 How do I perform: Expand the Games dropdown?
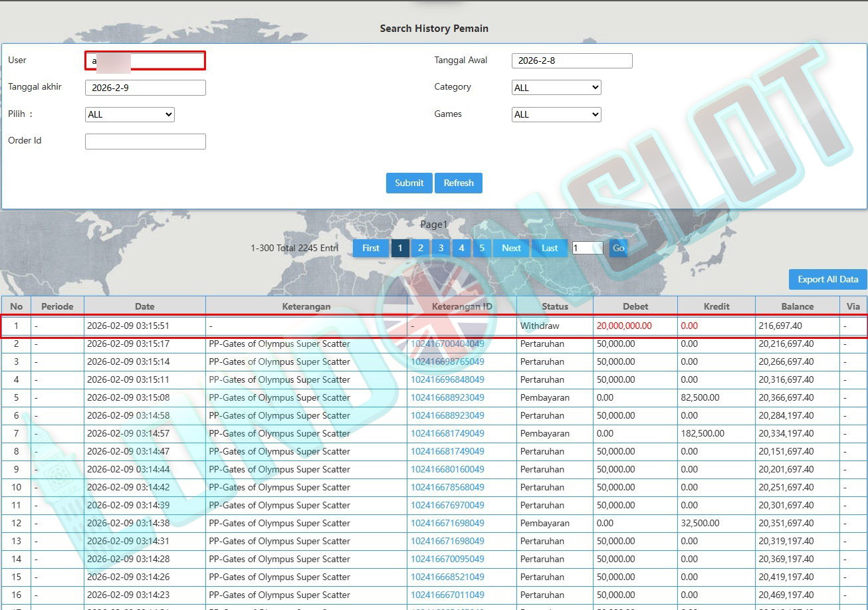556,114
